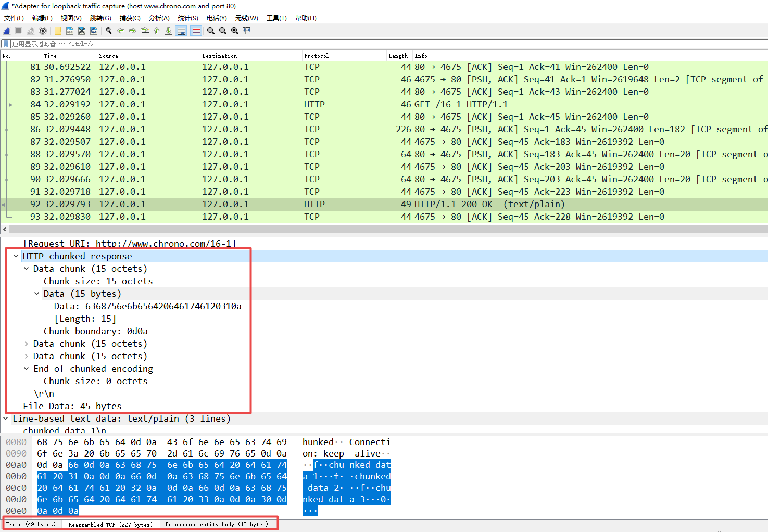Find a packet magnifier icon
Image resolution: width=768 pixels, height=532 pixels.
click(x=109, y=31)
